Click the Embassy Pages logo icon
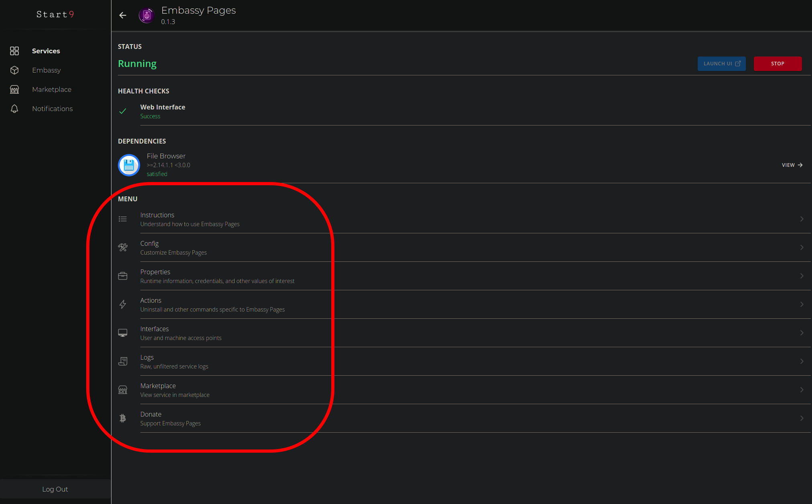Image resolution: width=812 pixels, height=504 pixels. (147, 15)
